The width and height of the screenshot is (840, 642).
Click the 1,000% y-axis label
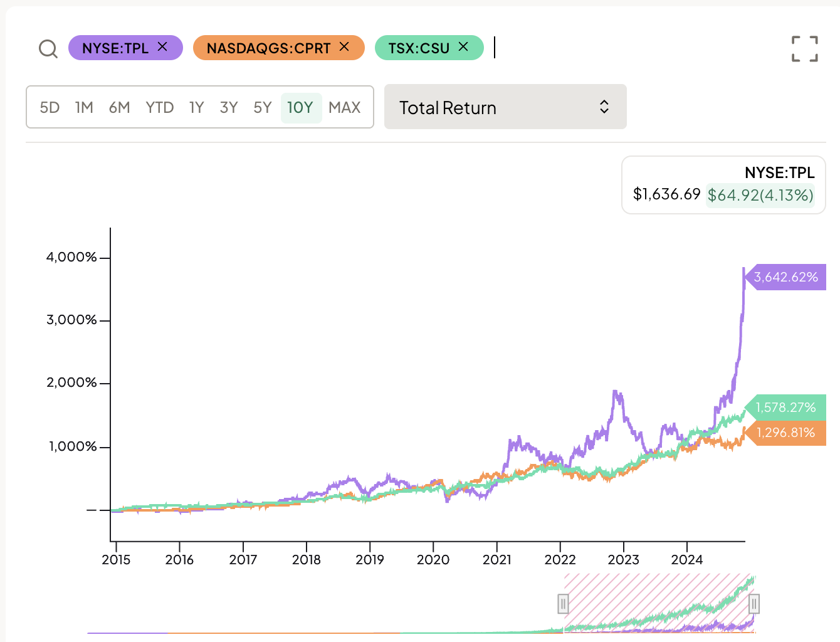click(73, 446)
